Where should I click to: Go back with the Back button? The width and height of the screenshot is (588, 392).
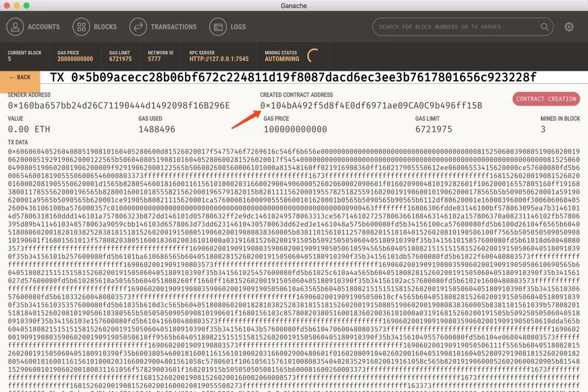tap(20, 77)
